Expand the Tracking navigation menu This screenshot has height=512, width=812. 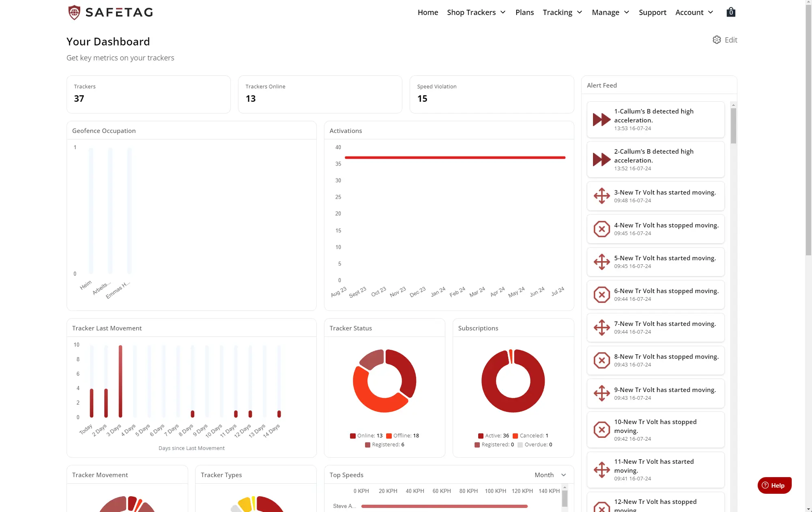coord(562,12)
